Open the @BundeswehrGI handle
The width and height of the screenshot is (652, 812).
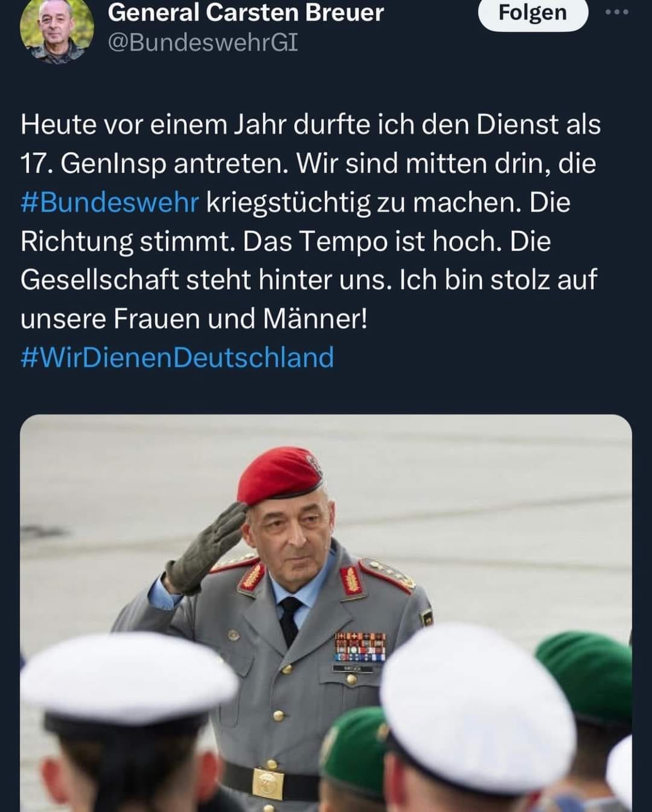click(x=203, y=43)
